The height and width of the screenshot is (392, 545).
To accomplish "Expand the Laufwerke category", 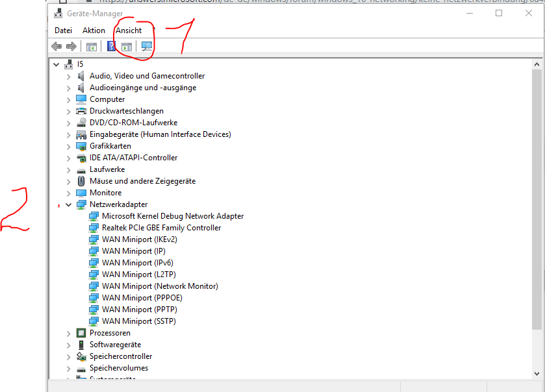I will click(x=68, y=170).
